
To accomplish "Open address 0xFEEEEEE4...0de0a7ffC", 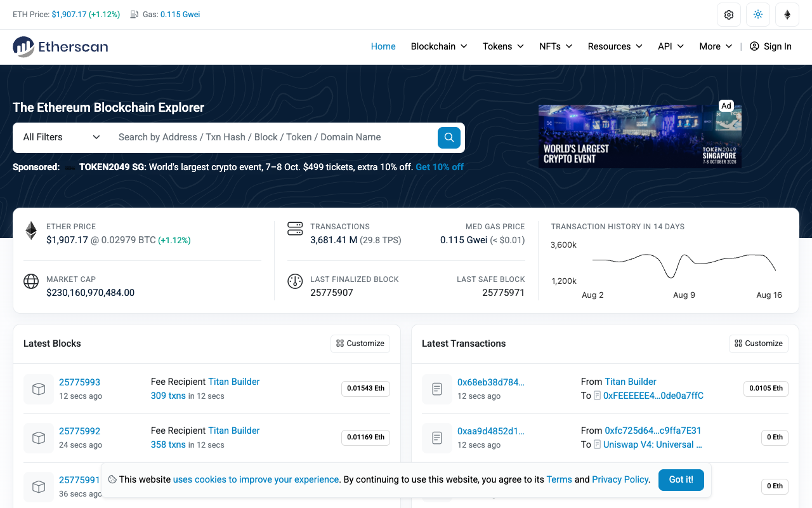I will coord(653,396).
